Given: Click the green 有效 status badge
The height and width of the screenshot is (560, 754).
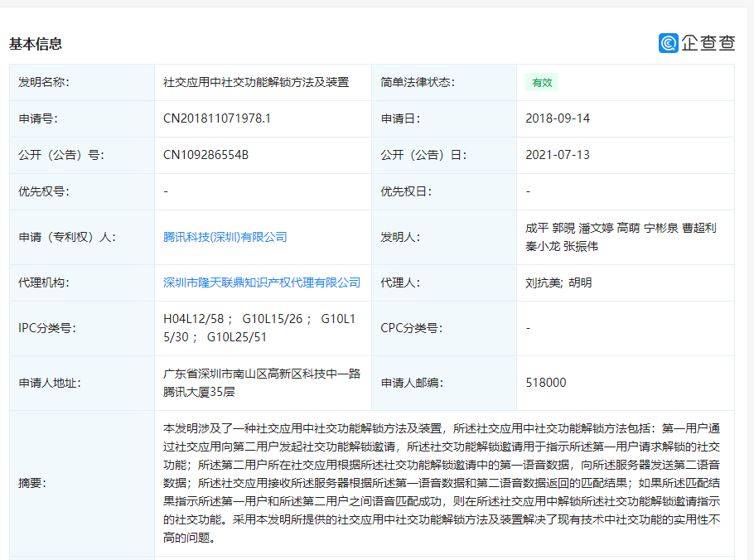Looking at the screenshot, I should 542,82.
